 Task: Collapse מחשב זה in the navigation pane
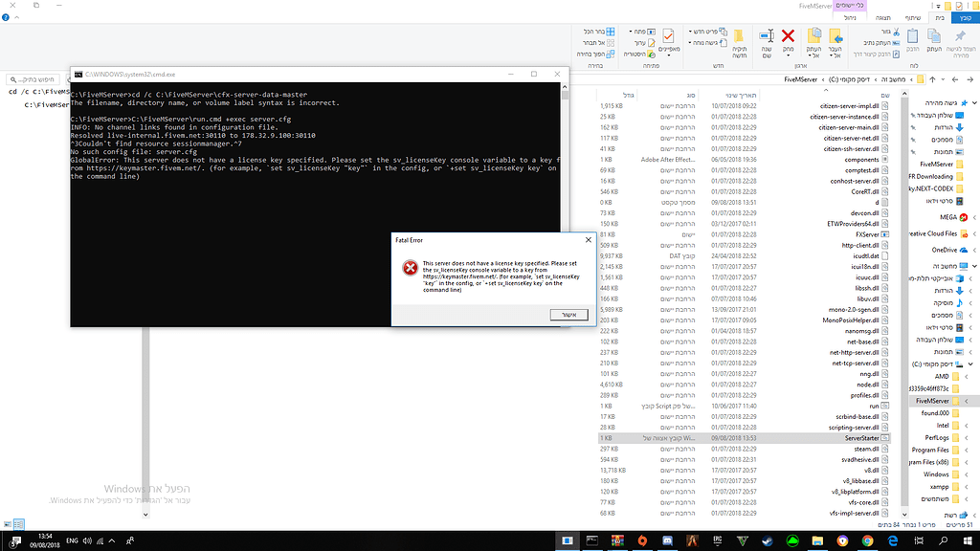point(973,265)
